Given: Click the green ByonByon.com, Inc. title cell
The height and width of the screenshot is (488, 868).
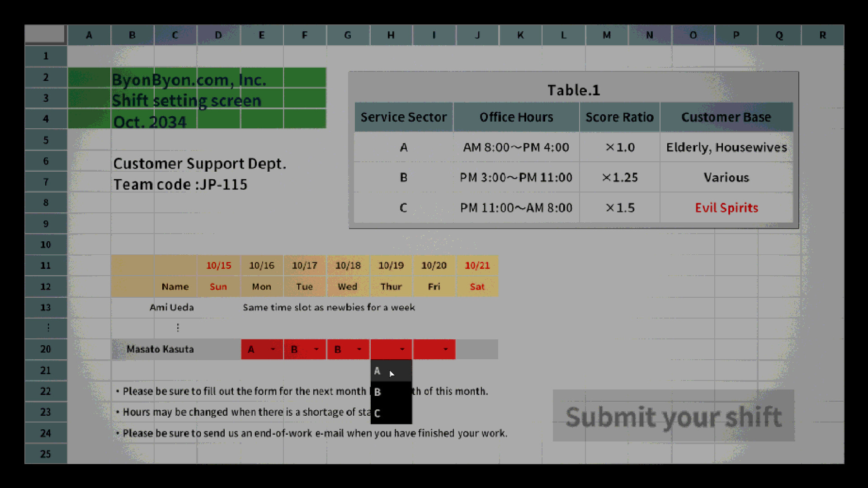Looking at the screenshot, I should click(189, 79).
